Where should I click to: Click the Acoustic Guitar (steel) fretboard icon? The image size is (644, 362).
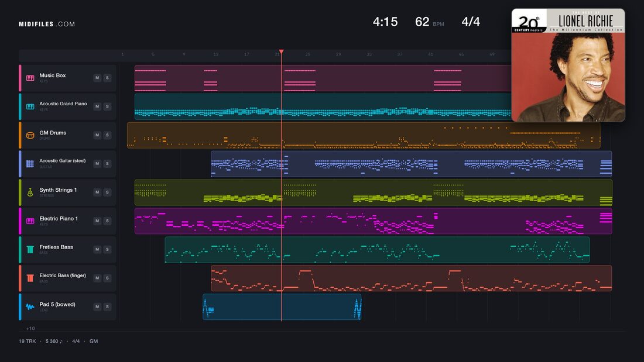(x=30, y=164)
